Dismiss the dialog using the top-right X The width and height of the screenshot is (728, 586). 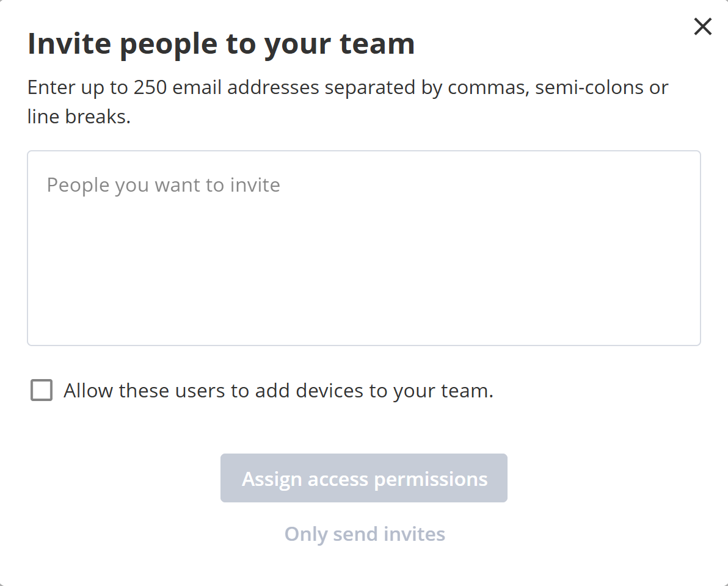point(702,26)
